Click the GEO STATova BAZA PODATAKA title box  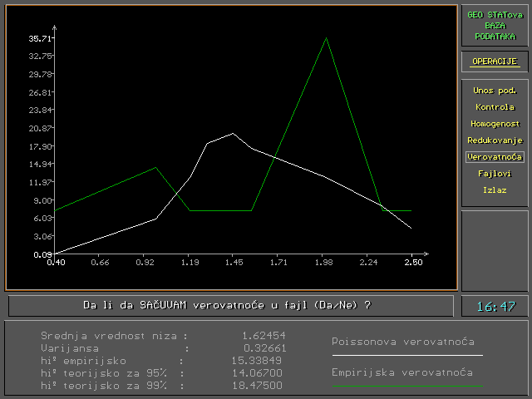coord(495,25)
